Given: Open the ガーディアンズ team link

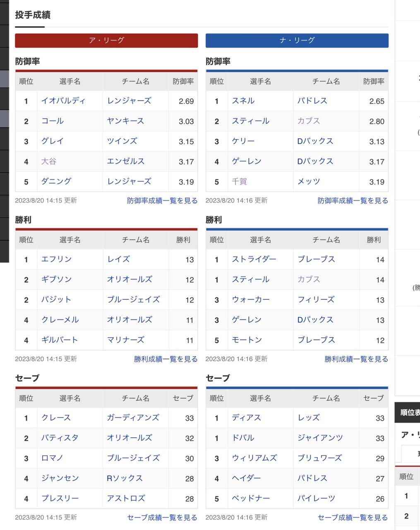Looking at the screenshot, I should coord(133,417).
